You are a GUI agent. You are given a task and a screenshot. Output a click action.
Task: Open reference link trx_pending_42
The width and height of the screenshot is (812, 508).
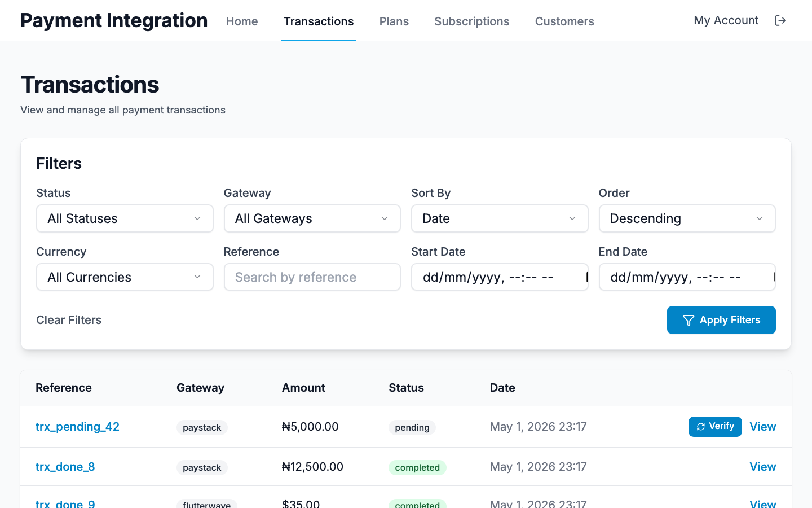pos(77,427)
